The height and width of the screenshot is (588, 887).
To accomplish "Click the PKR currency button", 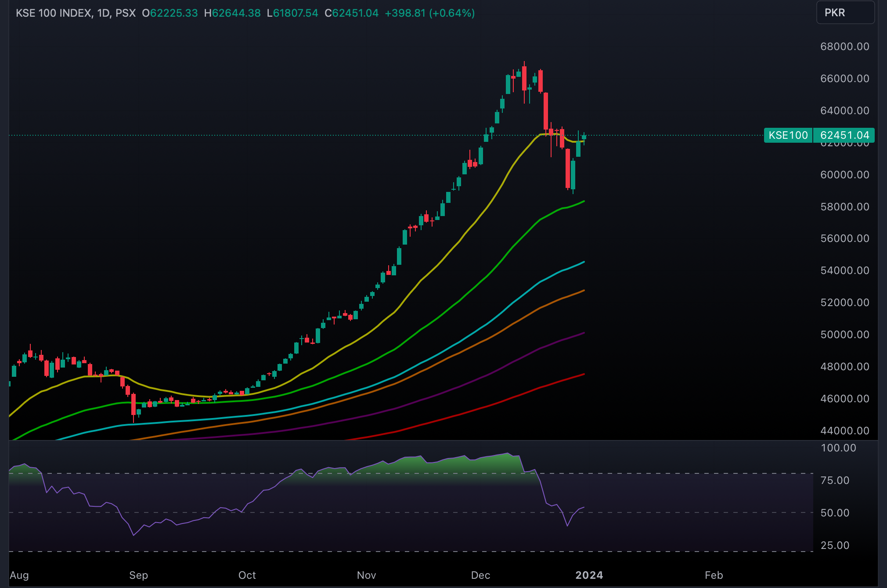I will tap(844, 12).
